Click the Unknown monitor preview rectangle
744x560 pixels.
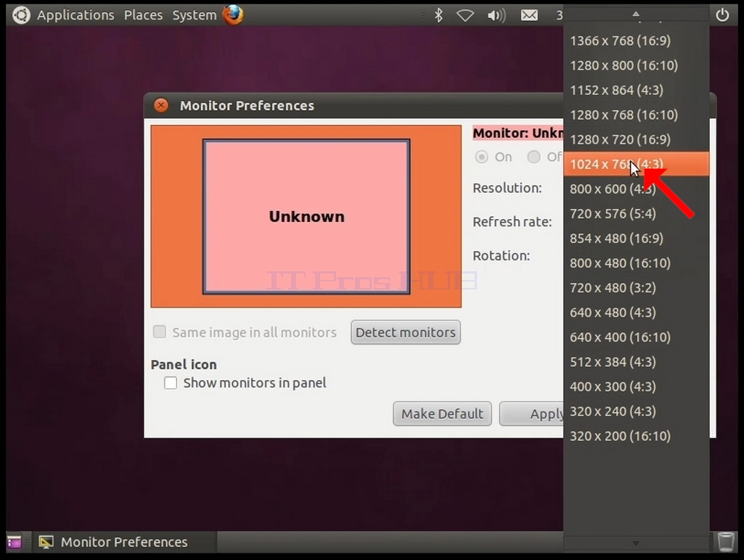tap(306, 217)
